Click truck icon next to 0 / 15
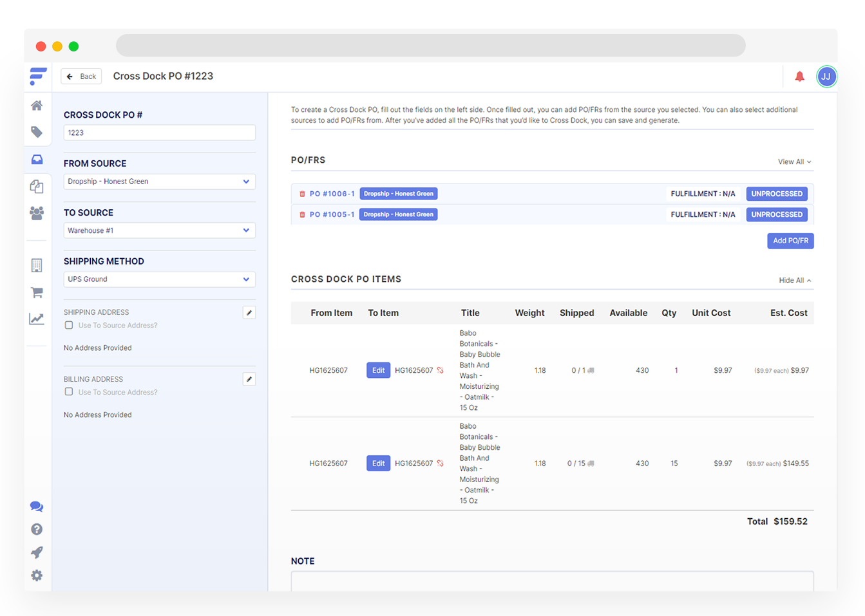 click(x=591, y=463)
